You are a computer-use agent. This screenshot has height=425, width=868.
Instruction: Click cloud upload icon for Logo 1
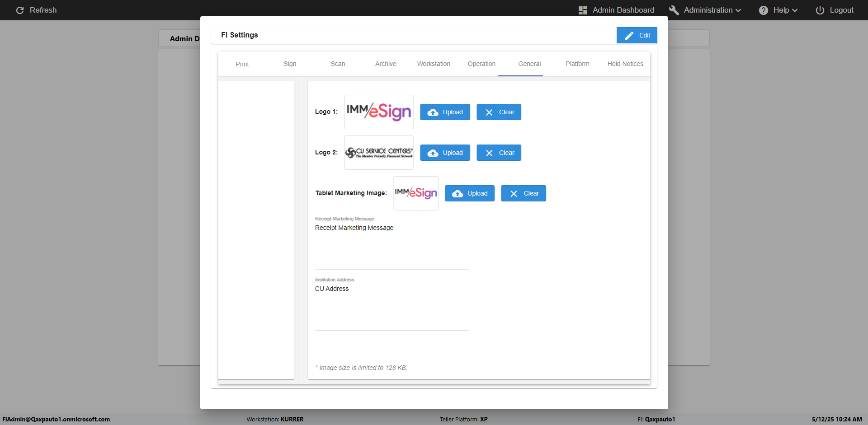coord(433,112)
